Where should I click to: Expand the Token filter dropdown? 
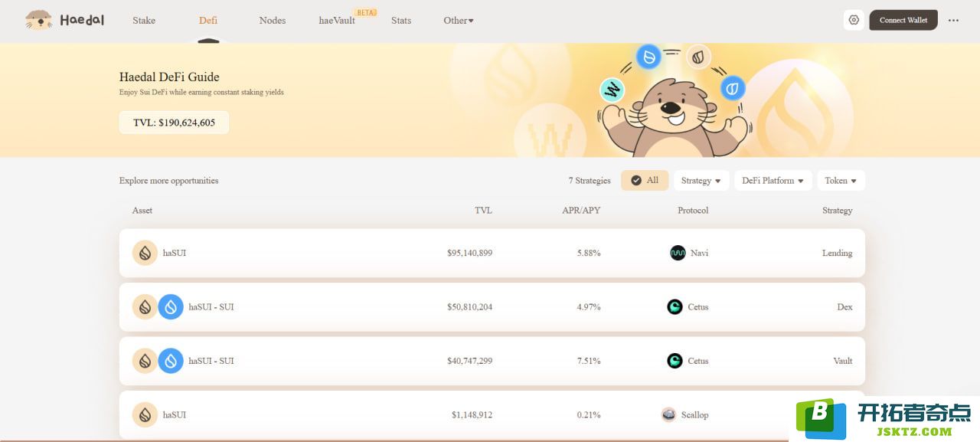[x=841, y=181]
